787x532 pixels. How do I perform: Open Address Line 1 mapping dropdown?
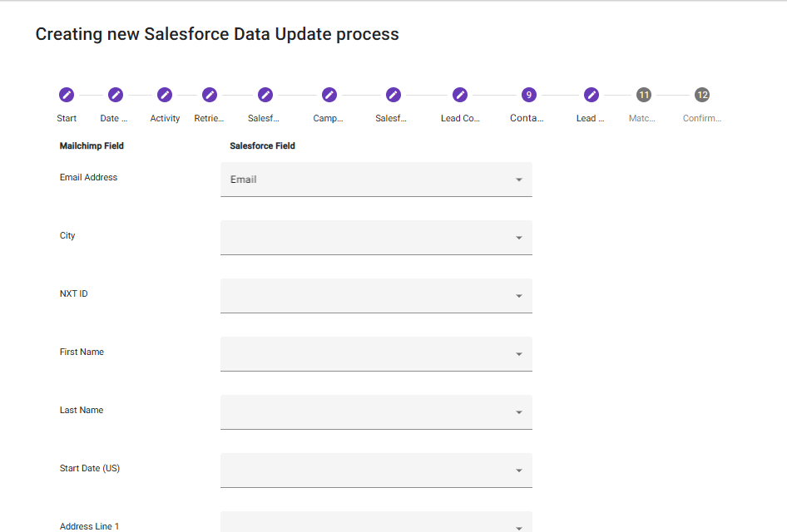point(376,522)
